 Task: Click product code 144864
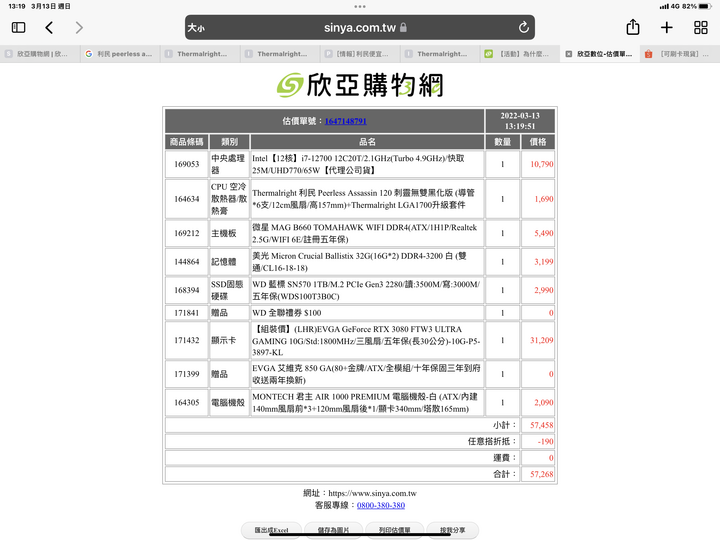click(186, 262)
